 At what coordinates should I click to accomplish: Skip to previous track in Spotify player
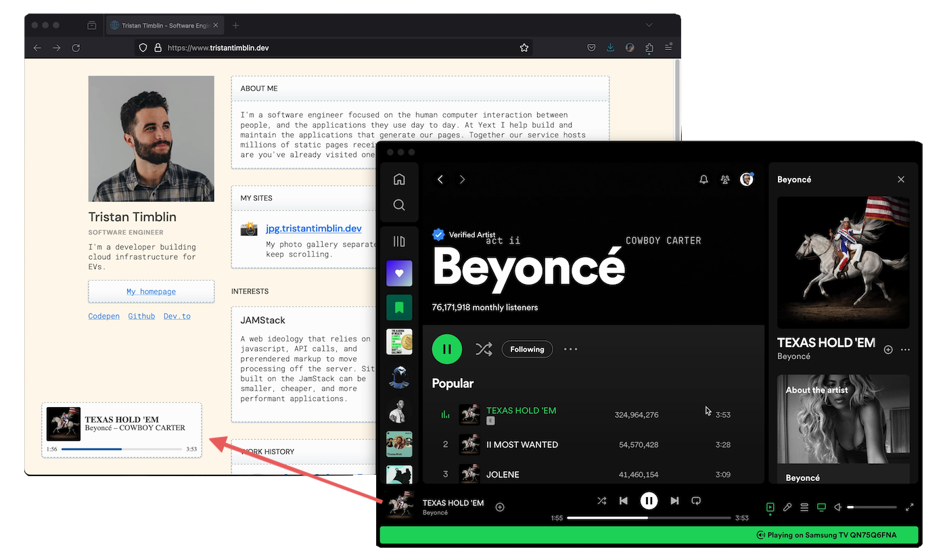coord(624,500)
